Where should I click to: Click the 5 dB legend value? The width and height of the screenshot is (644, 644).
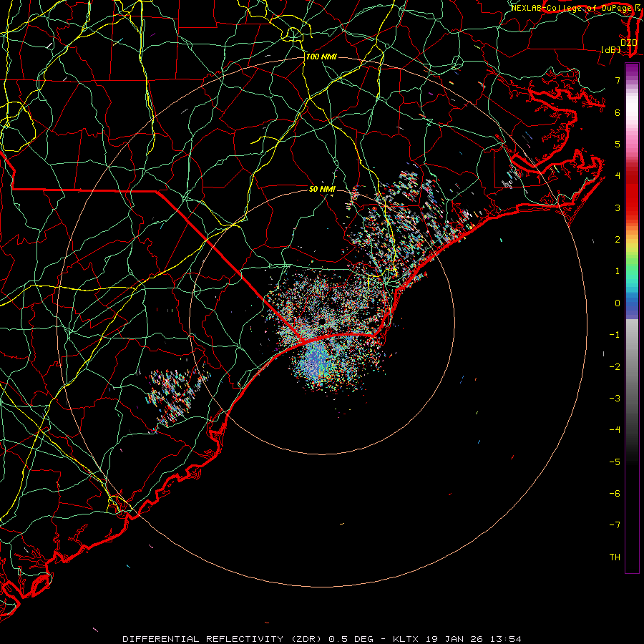click(618, 144)
